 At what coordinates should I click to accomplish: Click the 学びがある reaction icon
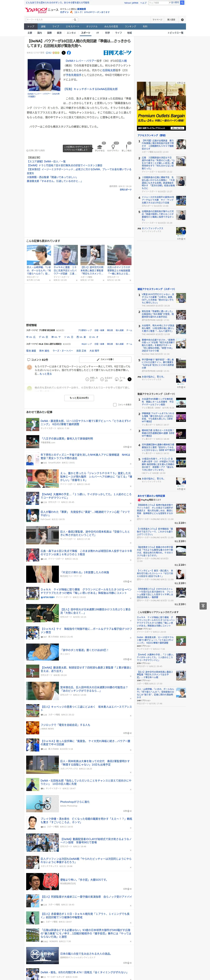click(x=99, y=147)
